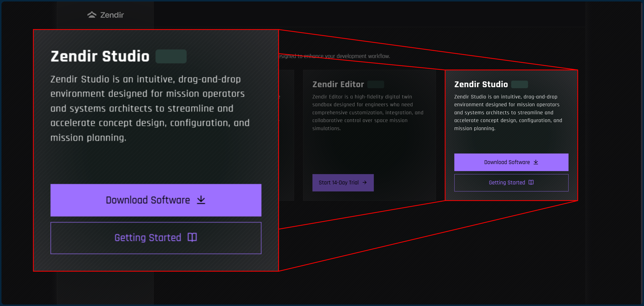Click Zendir Studio heading in small card
This screenshot has height=306, width=644.
pos(481,84)
